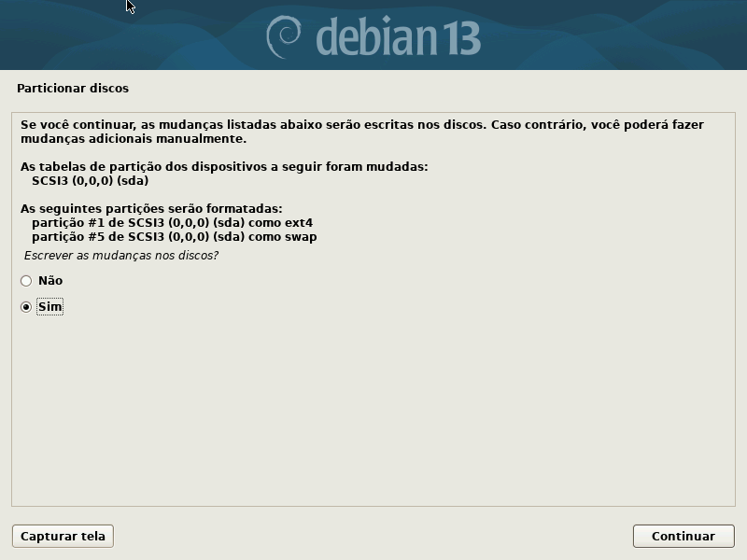Viewport: 747px width, 560px height.
Task: Click the Debian swirl logo
Action: pos(284,37)
